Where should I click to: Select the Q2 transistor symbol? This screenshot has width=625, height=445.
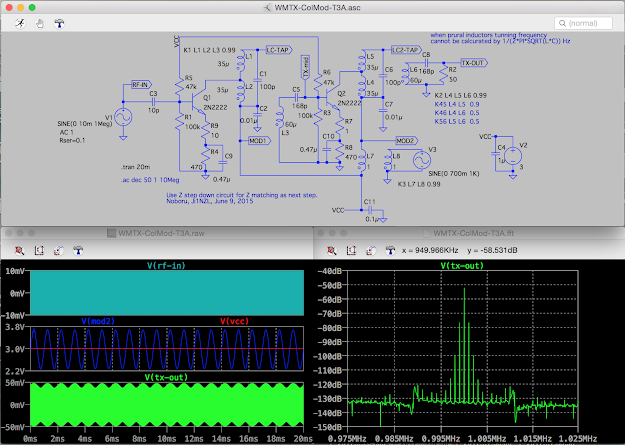[331, 97]
